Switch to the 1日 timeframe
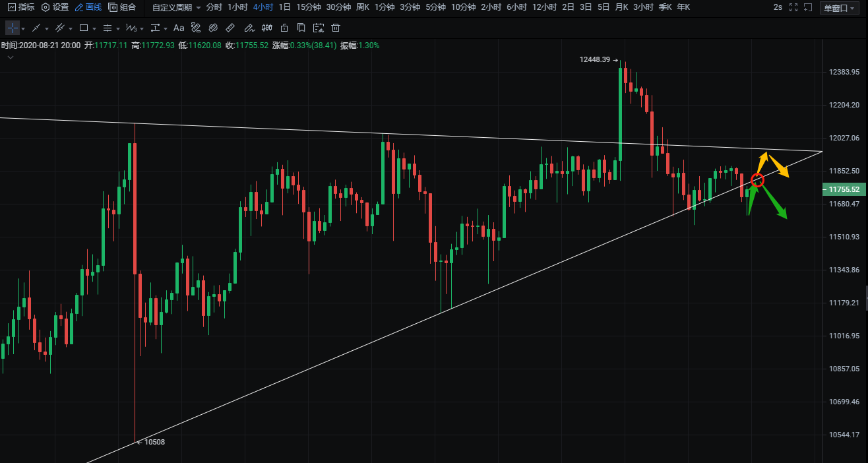The width and height of the screenshot is (868, 463). tap(284, 7)
